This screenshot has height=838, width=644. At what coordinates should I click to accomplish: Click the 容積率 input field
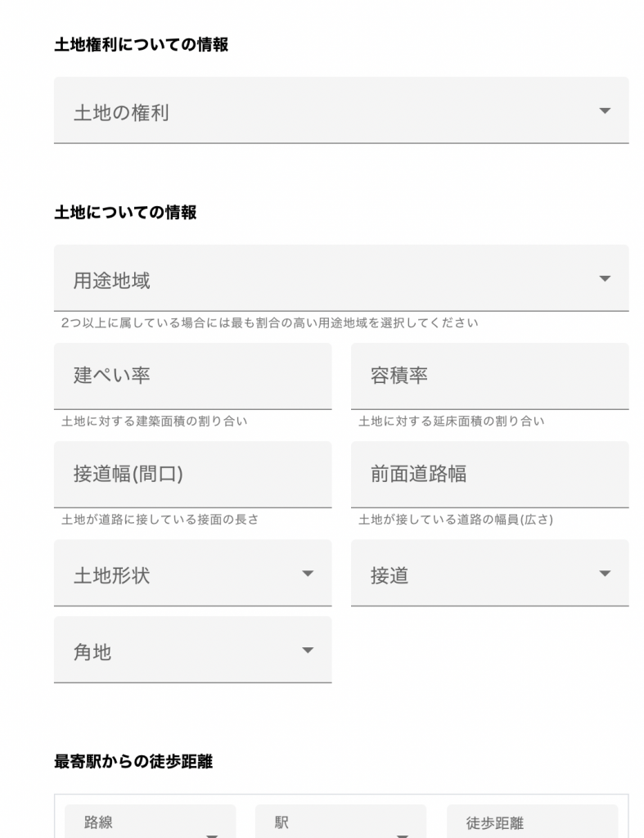pyautogui.click(x=489, y=376)
